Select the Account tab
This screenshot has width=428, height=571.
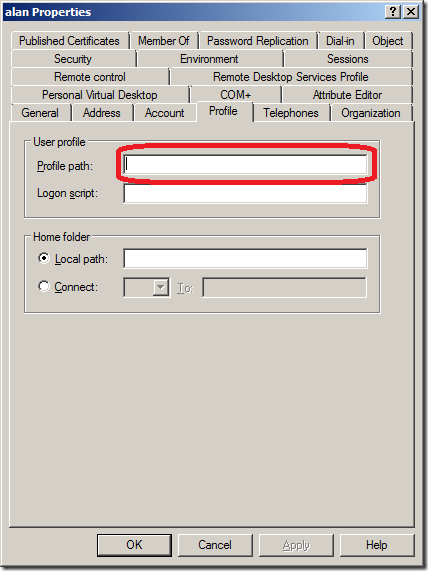(x=165, y=113)
